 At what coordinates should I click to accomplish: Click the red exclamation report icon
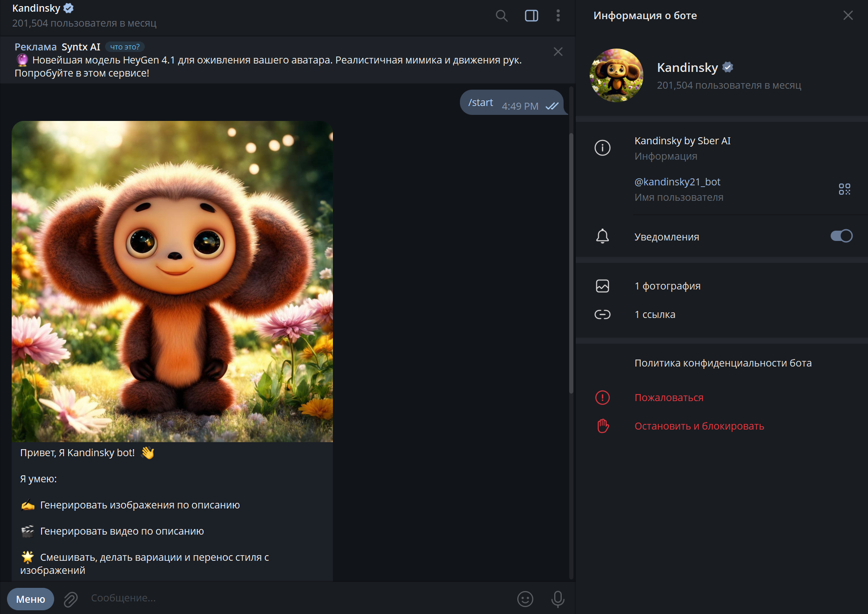[x=602, y=397]
